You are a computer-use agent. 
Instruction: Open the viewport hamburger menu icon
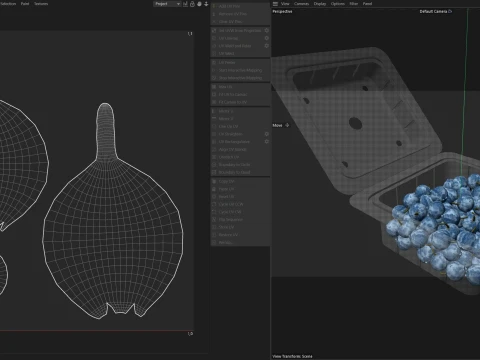point(275,4)
